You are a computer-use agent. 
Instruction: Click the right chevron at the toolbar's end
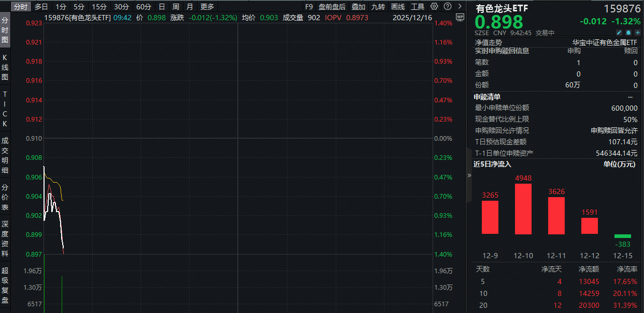[x=460, y=7]
